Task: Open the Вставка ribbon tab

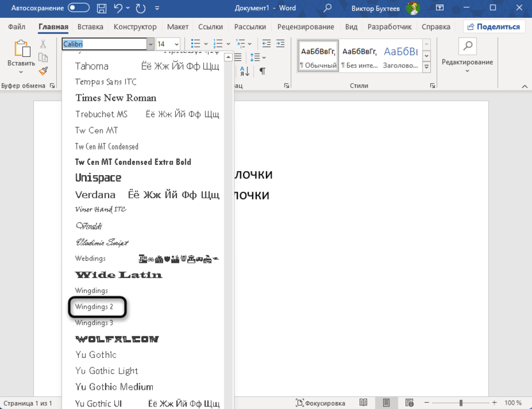Action: [x=90, y=27]
